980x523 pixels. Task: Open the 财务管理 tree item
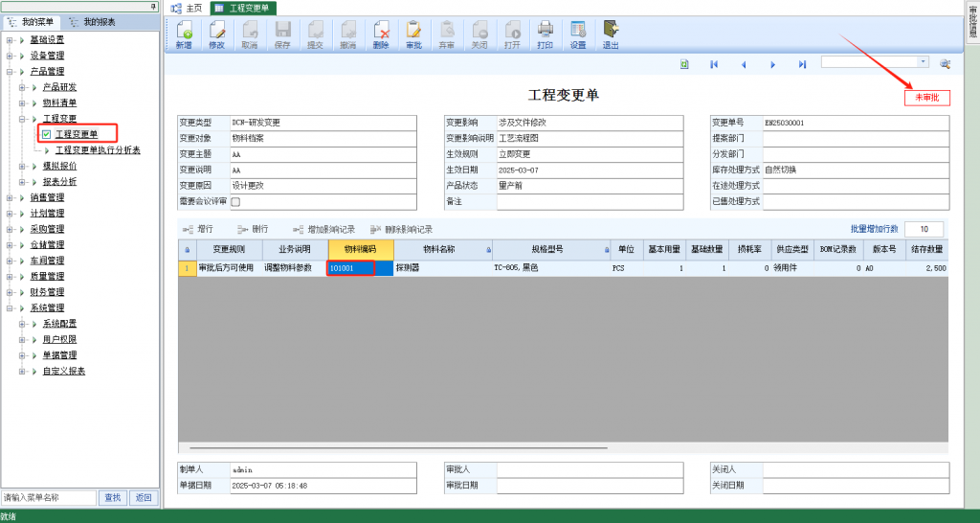click(x=47, y=292)
